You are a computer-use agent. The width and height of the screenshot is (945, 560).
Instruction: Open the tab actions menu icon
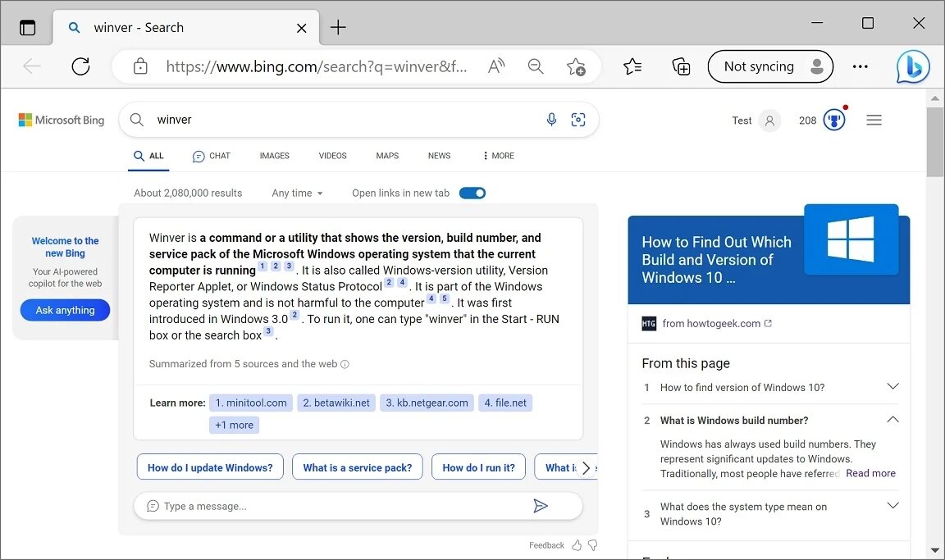coord(28,28)
